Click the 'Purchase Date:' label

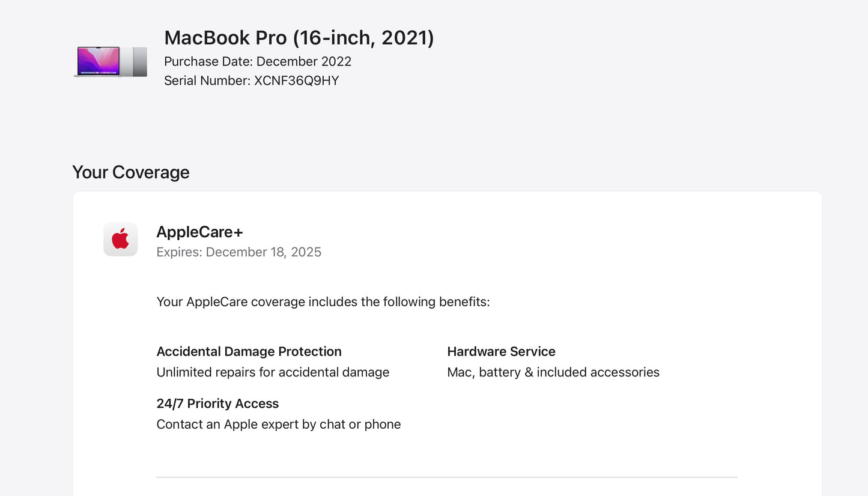coord(208,62)
